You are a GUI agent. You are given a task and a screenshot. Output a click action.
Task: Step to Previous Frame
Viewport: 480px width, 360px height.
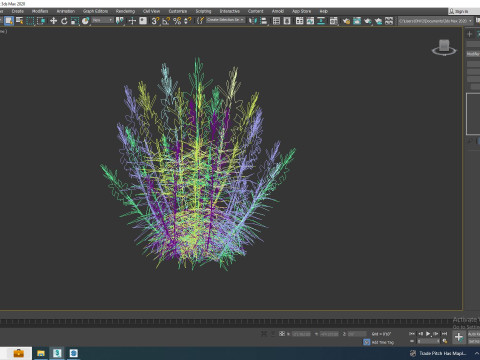420,334
